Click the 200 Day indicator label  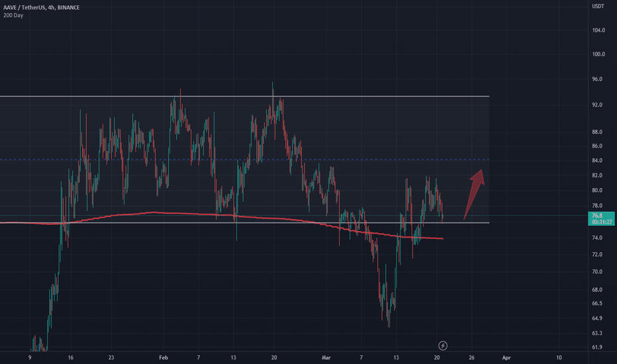(x=13, y=15)
